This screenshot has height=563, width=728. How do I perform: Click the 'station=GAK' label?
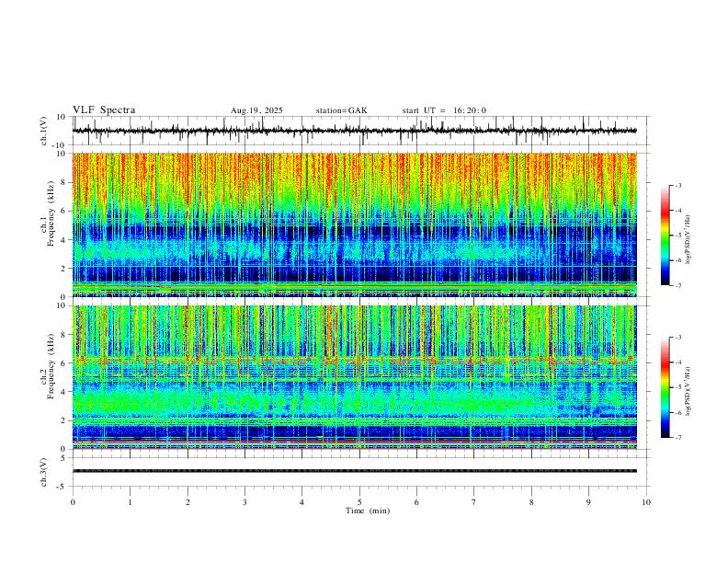[x=342, y=110]
